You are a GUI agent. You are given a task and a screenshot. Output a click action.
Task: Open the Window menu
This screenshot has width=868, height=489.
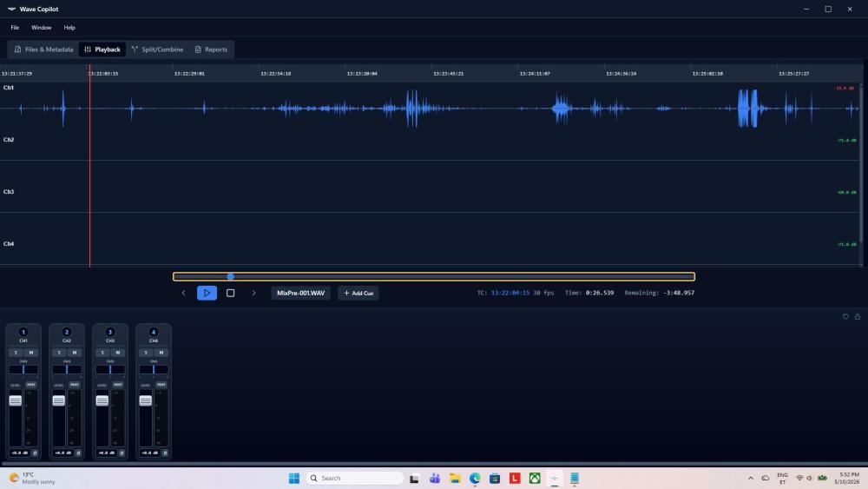(x=42, y=27)
